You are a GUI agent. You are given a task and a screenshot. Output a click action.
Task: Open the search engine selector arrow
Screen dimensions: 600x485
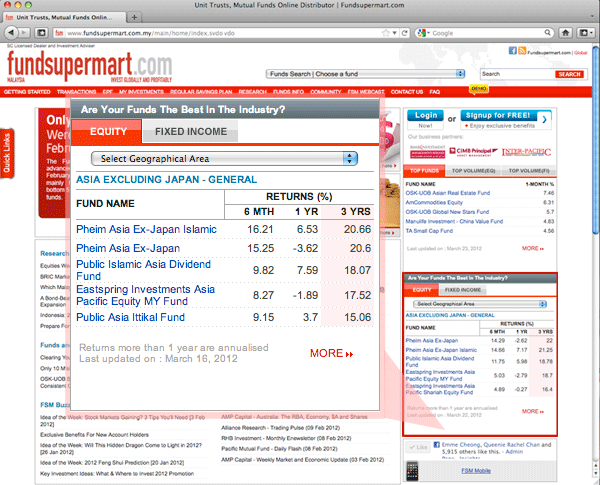429,33
